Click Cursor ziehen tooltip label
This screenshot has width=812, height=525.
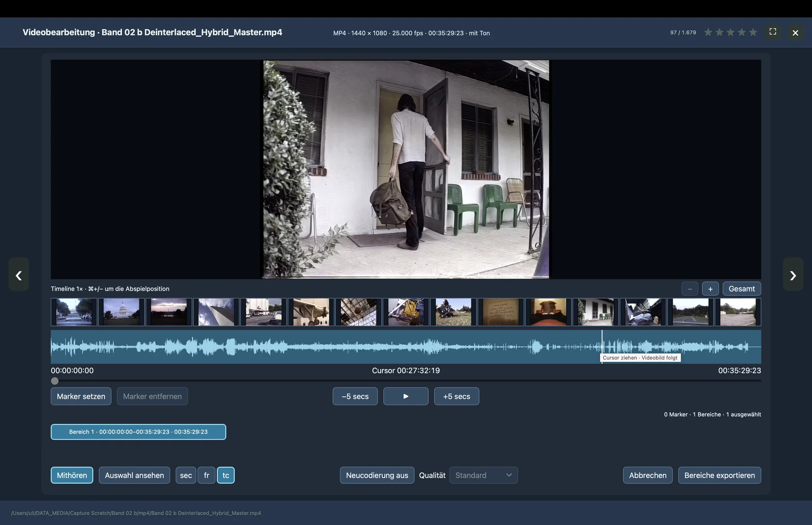(x=640, y=358)
